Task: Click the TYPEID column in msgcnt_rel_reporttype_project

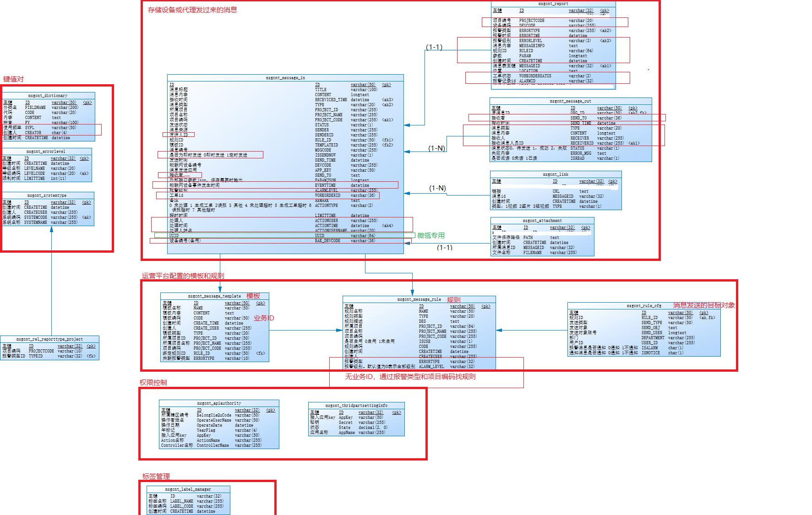Action: pos(36,356)
